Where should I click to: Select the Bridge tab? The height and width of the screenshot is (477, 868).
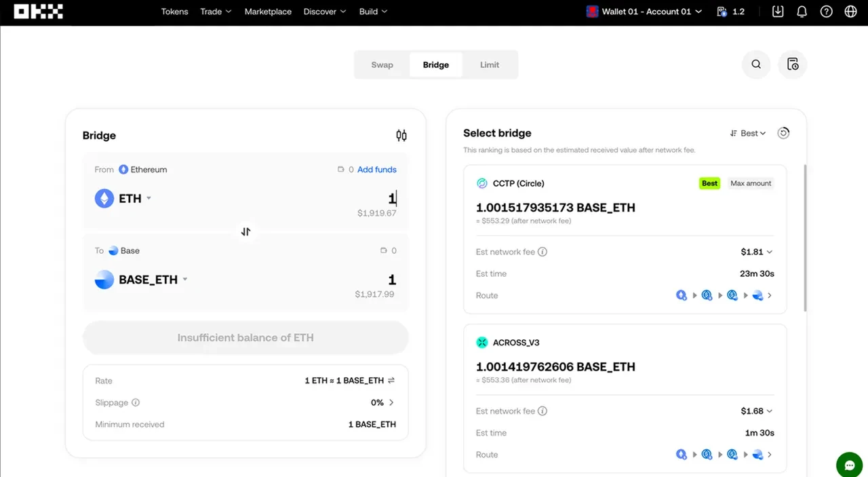(x=436, y=64)
